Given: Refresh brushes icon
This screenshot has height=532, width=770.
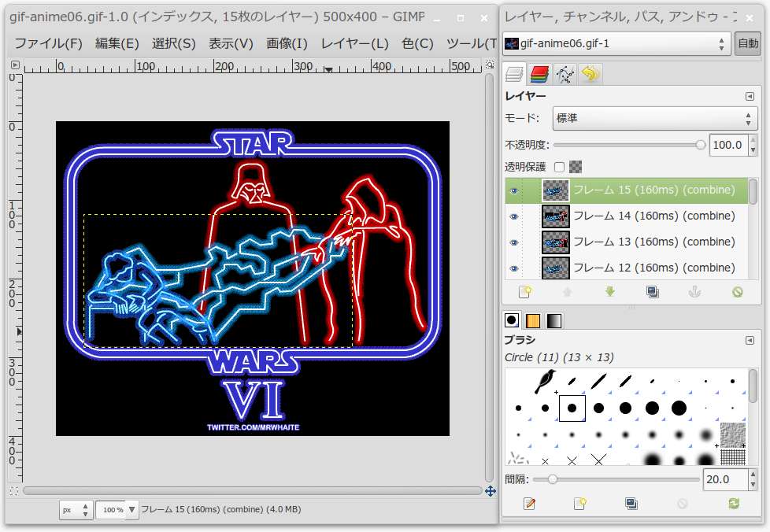Looking at the screenshot, I should point(734,504).
